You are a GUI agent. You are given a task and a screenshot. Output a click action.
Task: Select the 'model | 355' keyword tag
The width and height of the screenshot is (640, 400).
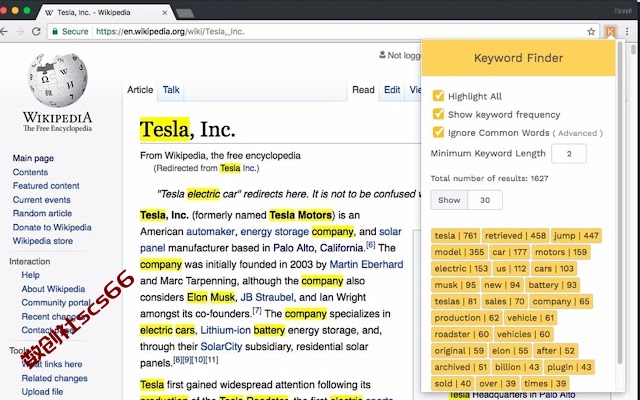[459, 252]
